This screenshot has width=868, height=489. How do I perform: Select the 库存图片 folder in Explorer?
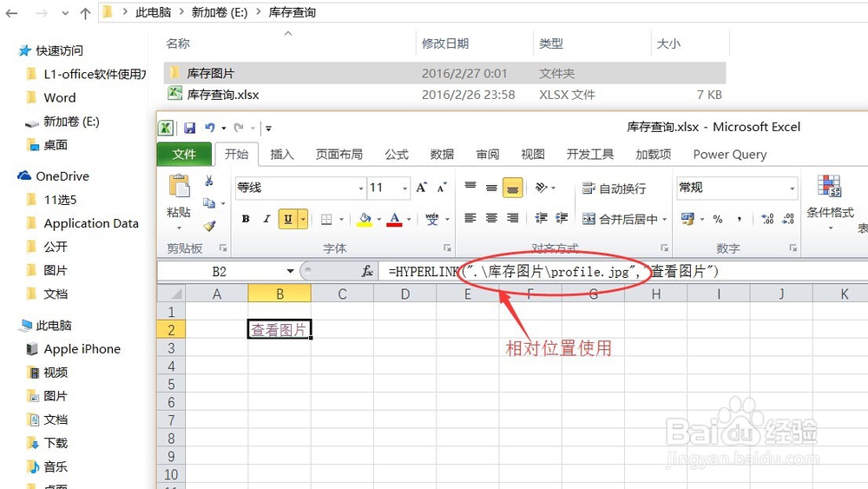(x=444, y=73)
